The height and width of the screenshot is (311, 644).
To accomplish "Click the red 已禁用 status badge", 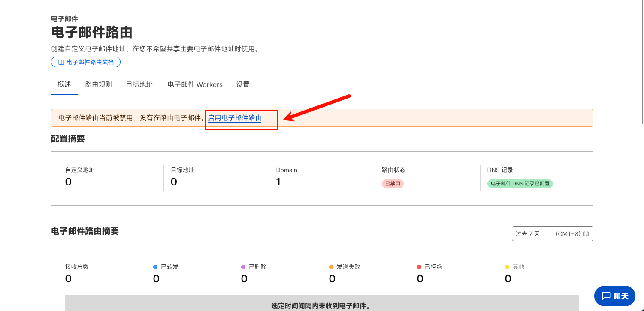I will 393,184.
